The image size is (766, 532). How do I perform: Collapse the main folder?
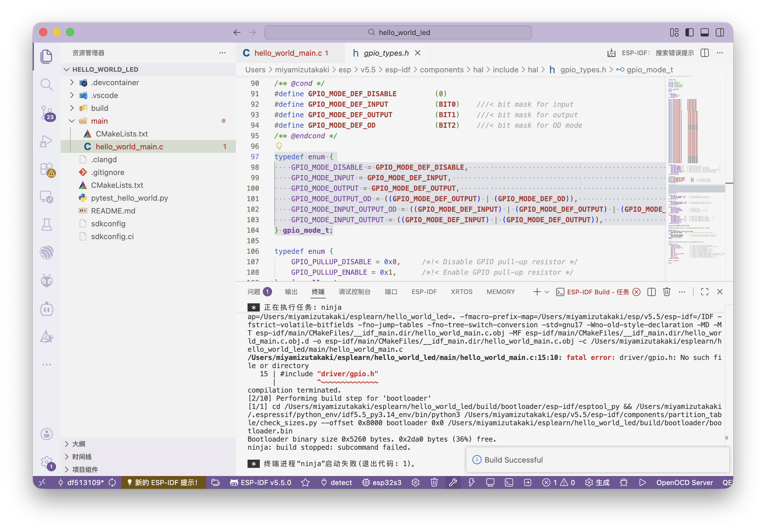pos(72,121)
